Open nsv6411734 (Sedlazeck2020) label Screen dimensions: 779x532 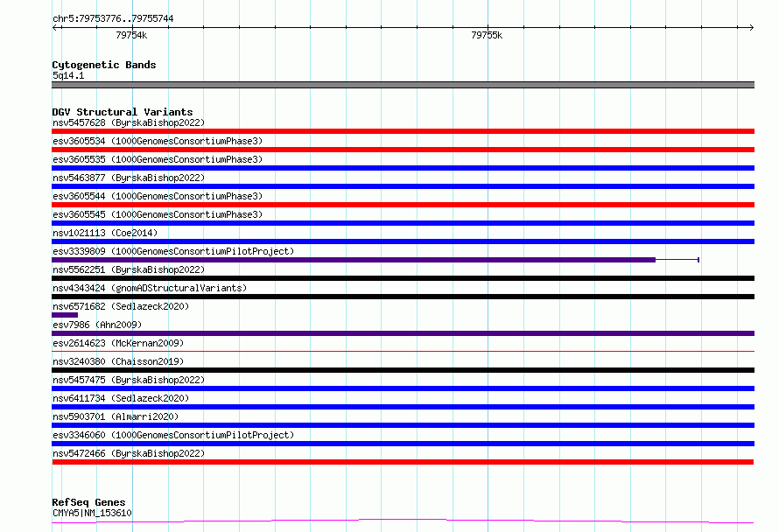tap(121, 398)
